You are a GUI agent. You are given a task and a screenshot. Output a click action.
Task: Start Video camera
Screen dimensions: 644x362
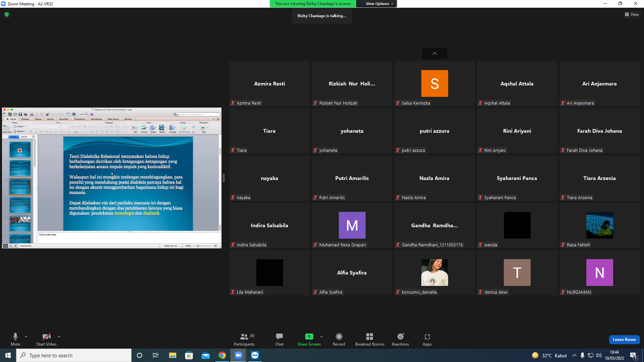pos(46,340)
